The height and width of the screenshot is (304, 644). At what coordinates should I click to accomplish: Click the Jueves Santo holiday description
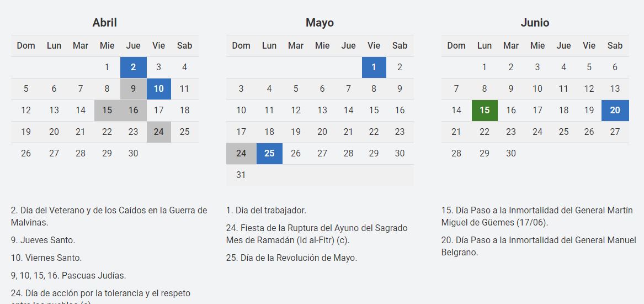pos(43,240)
